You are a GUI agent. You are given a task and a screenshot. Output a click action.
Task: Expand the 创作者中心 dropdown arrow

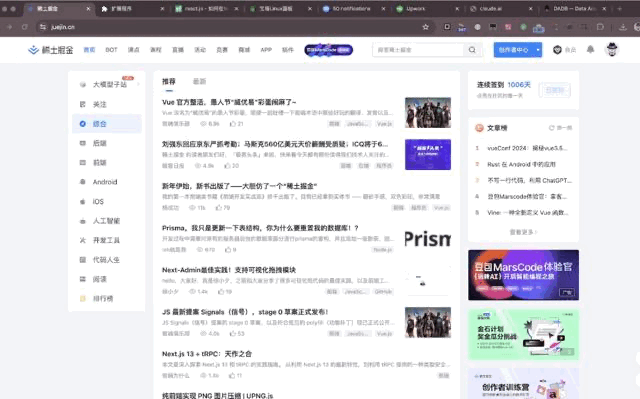(538, 50)
